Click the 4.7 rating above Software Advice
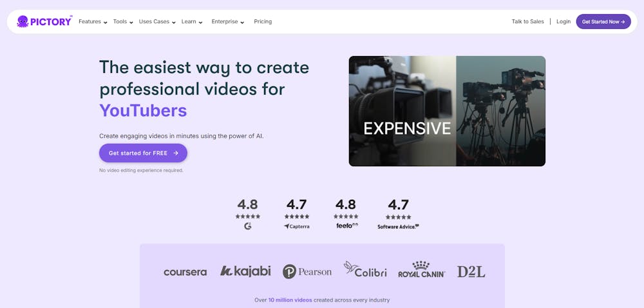This screenshot has width=644, height=308. tap(398, 204)
